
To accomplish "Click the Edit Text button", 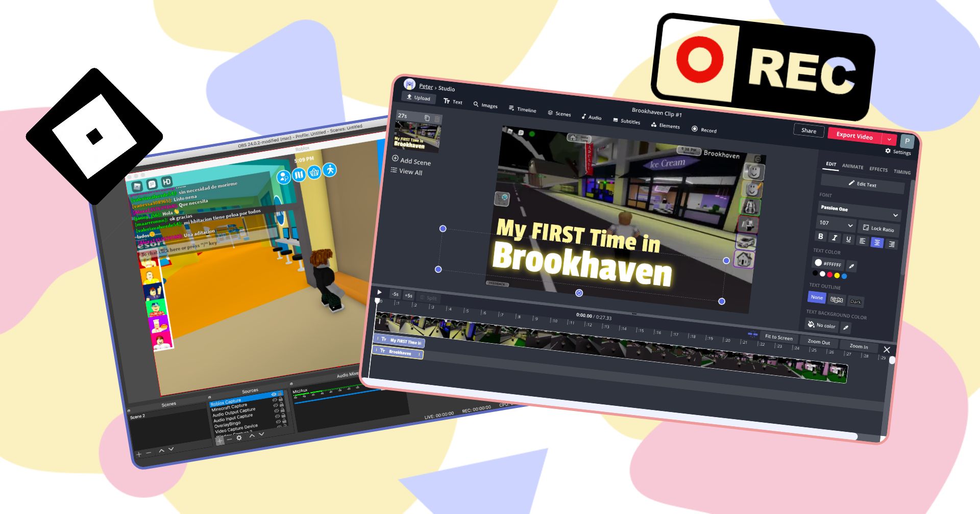I will [x=862, y=184].
